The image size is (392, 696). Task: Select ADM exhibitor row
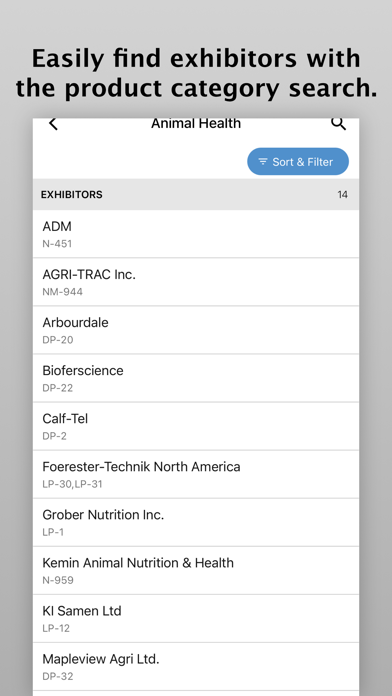tap(196, 234)
